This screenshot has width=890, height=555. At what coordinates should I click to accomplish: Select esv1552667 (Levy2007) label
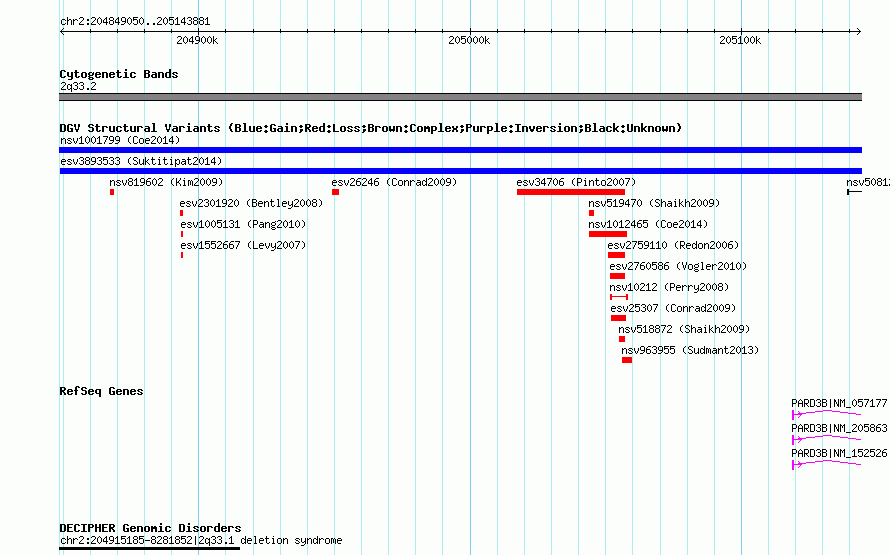point(243,245)
